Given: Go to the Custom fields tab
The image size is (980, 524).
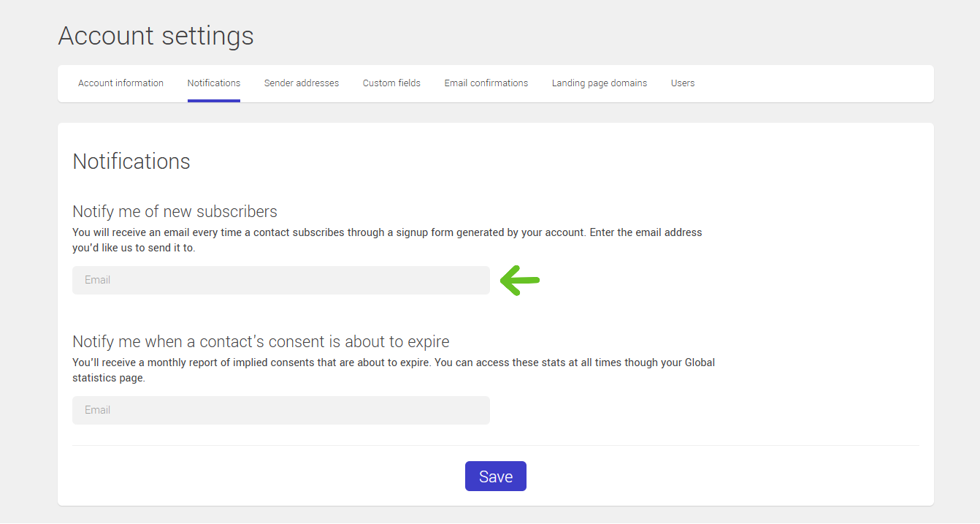Looking at the screenshot, I should (x=391, y=83).
